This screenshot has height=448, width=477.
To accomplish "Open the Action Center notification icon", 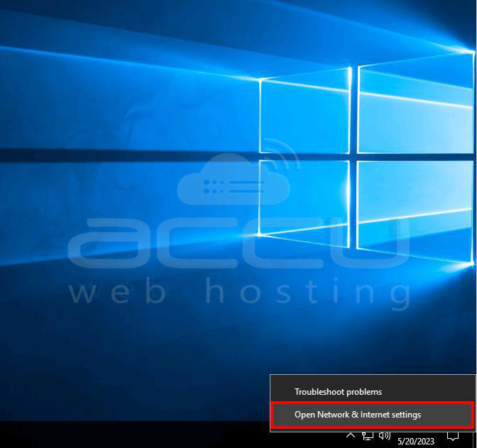I will point(453,437).
